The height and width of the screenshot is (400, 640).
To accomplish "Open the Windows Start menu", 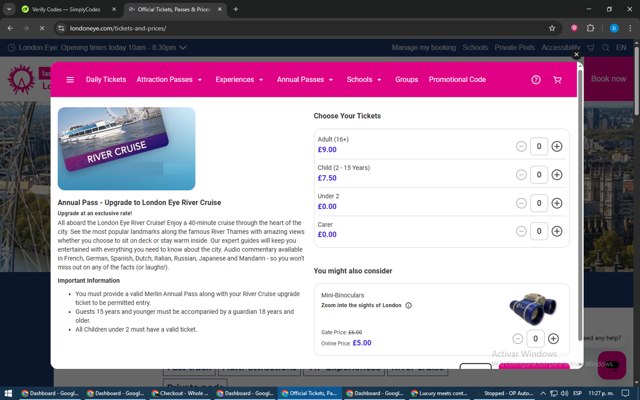I will pos(8,393).
